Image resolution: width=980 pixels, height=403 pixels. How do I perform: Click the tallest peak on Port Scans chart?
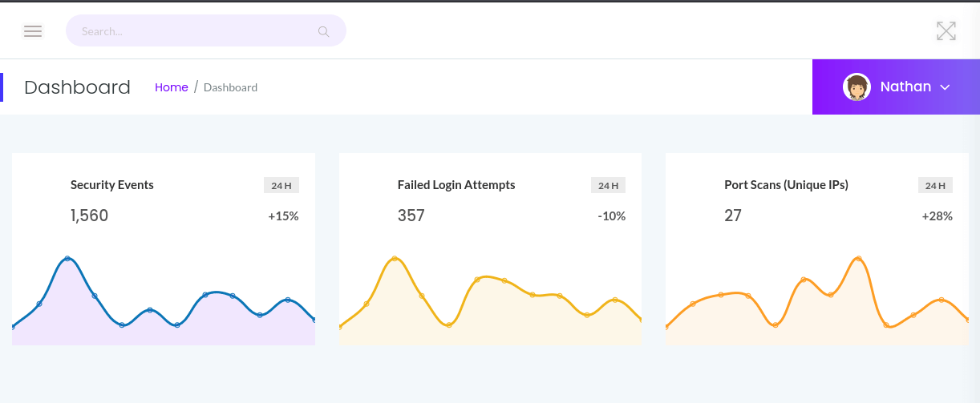[x=859, y=259]
